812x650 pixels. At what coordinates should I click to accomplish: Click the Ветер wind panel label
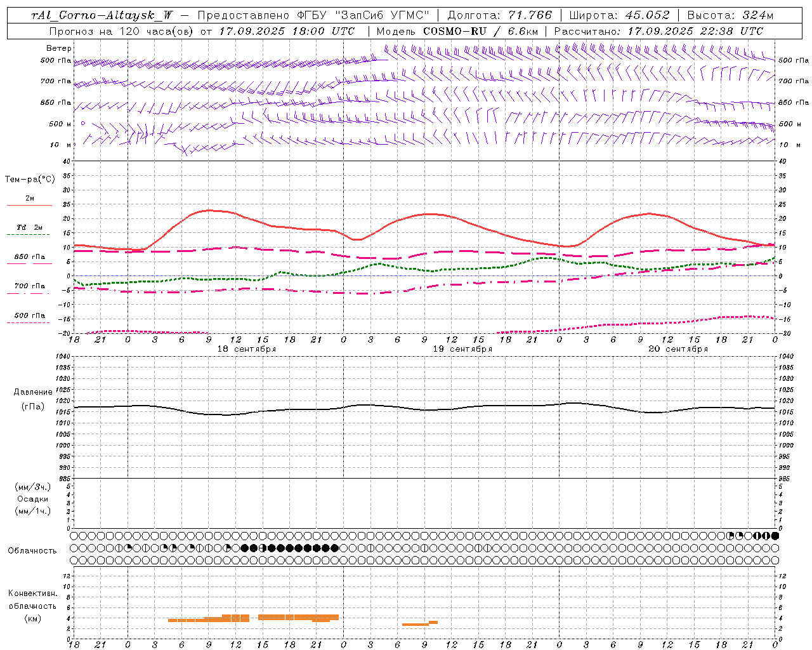59,48
